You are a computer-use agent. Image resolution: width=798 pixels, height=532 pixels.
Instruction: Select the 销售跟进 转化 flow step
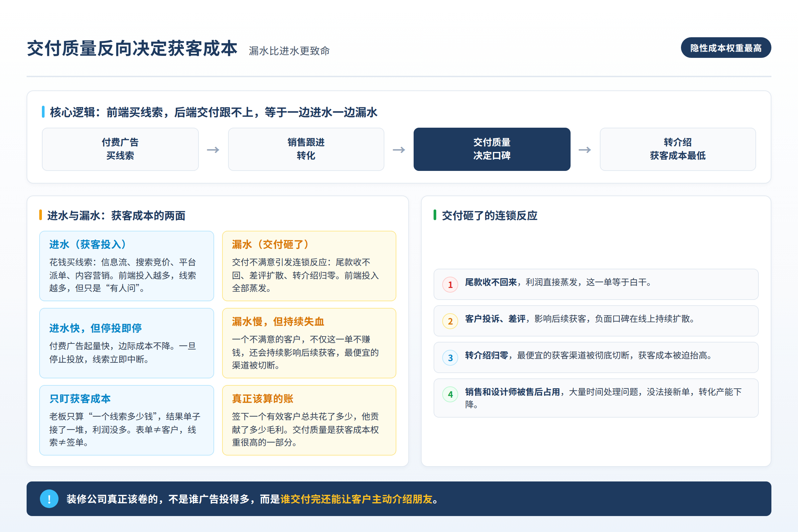point(306,149)
